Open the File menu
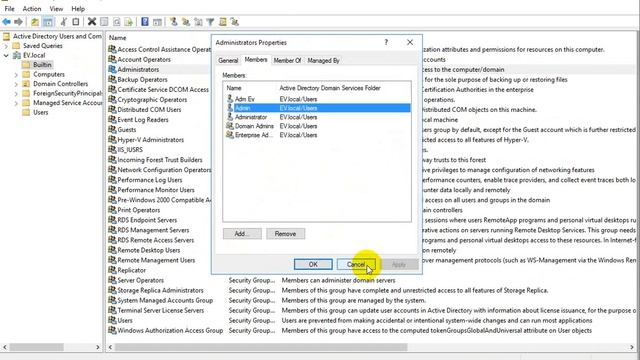Screen dimensions: 640x360 tap(9, 9)
